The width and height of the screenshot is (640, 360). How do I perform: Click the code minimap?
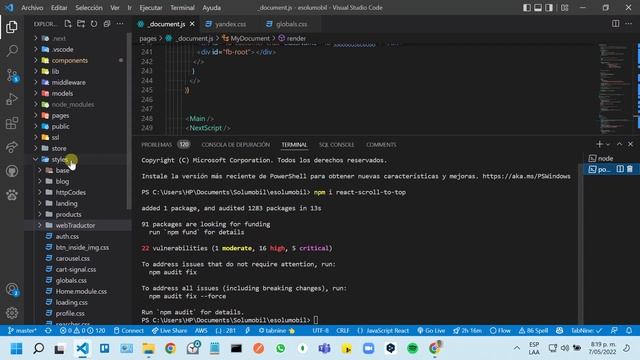[615, 88]
